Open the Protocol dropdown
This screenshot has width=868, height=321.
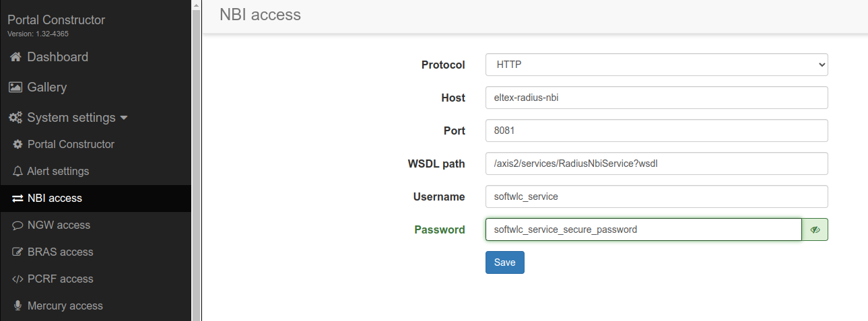[656, 65]
